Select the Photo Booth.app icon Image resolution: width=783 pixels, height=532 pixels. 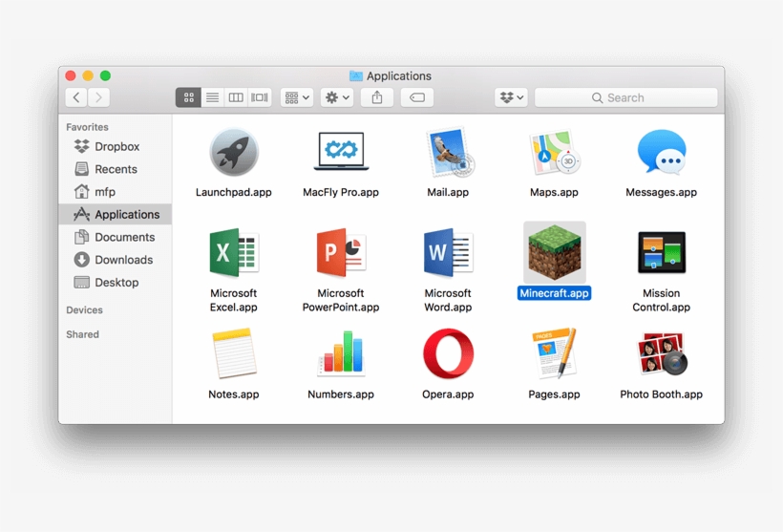(661, 354)
